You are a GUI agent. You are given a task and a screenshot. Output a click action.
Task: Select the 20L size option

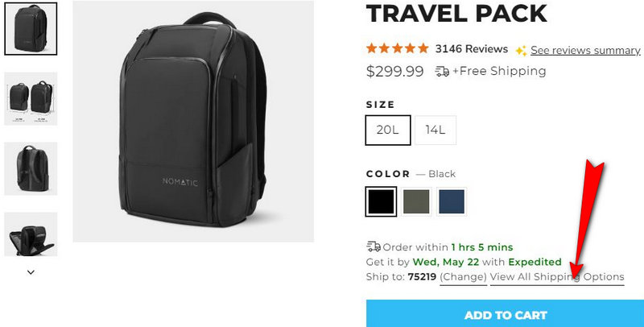pyautogui.click(x=388, y=130)
